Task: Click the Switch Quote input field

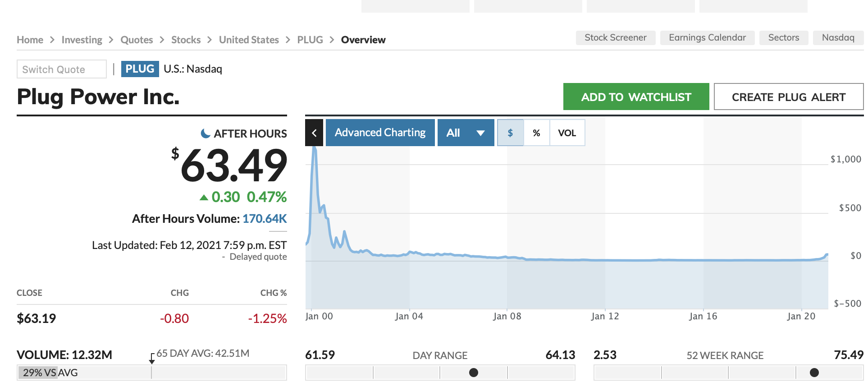Action: [x=62, y=69]
